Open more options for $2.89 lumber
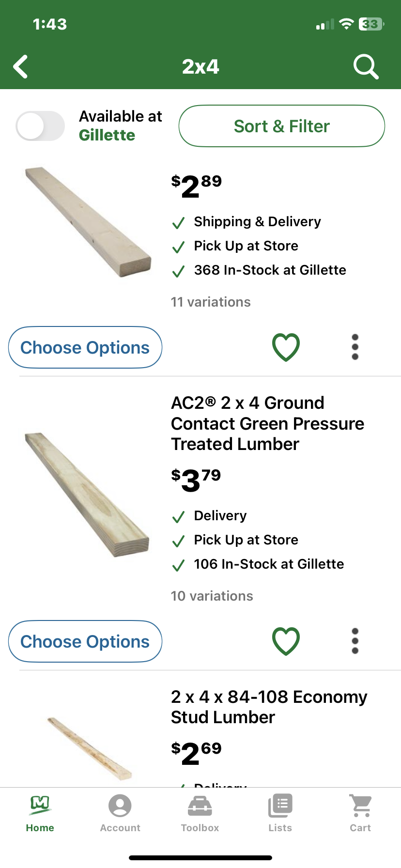 tap(355, 347)
